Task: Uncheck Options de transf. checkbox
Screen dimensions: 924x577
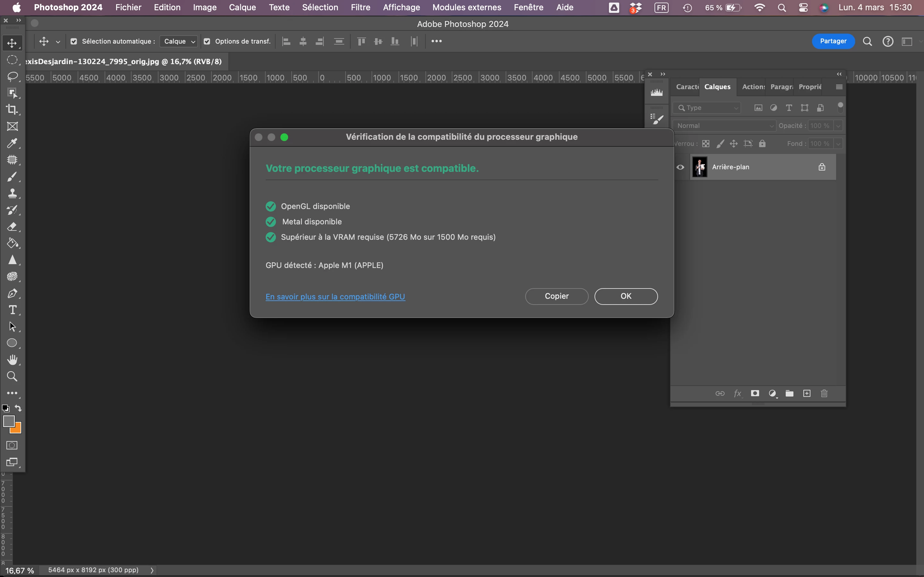Action: (x=207, y=42)
